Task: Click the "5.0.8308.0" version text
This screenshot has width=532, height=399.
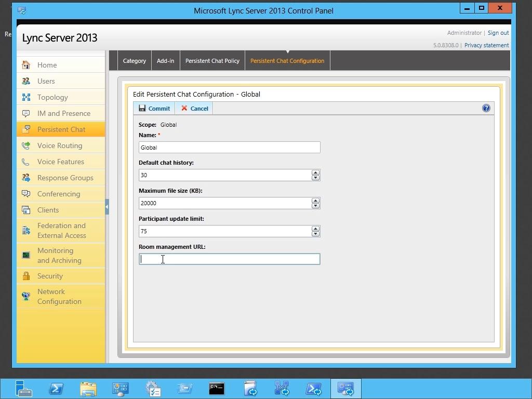Action: coord(445,45)
